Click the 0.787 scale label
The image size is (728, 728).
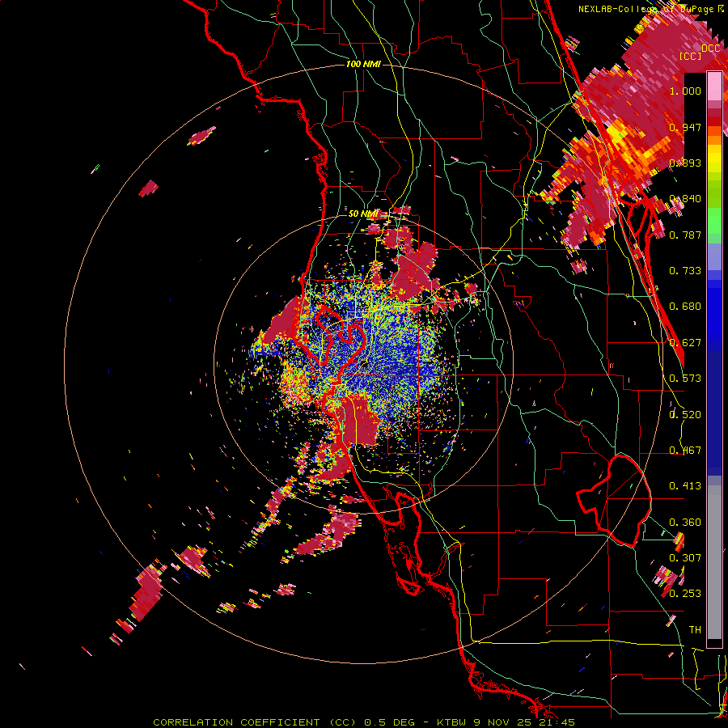(x=685, y=235)
